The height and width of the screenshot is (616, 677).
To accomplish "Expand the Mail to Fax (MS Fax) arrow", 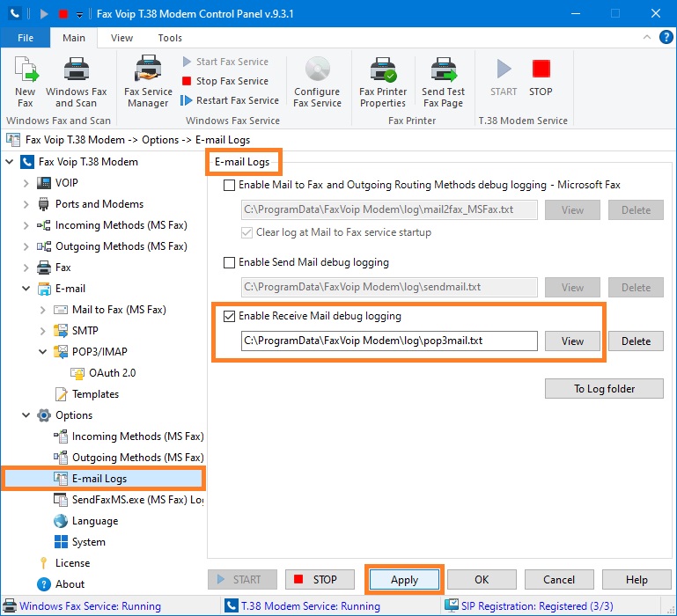I will 43,310.
